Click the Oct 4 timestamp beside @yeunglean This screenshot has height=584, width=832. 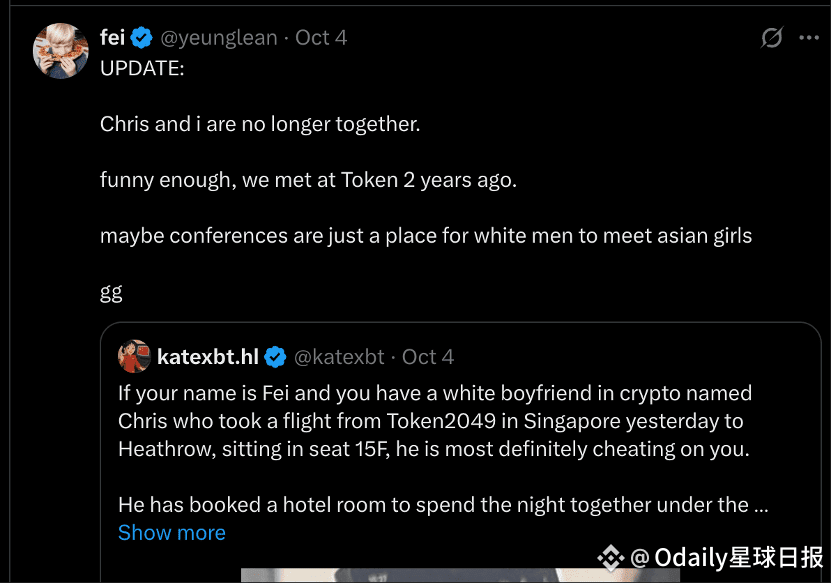[321, 38]
